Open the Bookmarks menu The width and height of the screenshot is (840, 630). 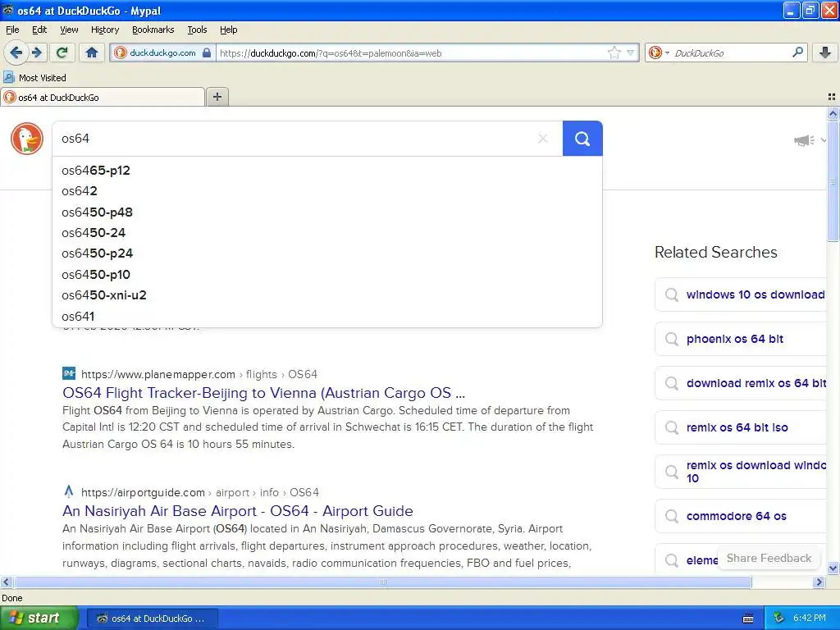[x=153, y=30]
